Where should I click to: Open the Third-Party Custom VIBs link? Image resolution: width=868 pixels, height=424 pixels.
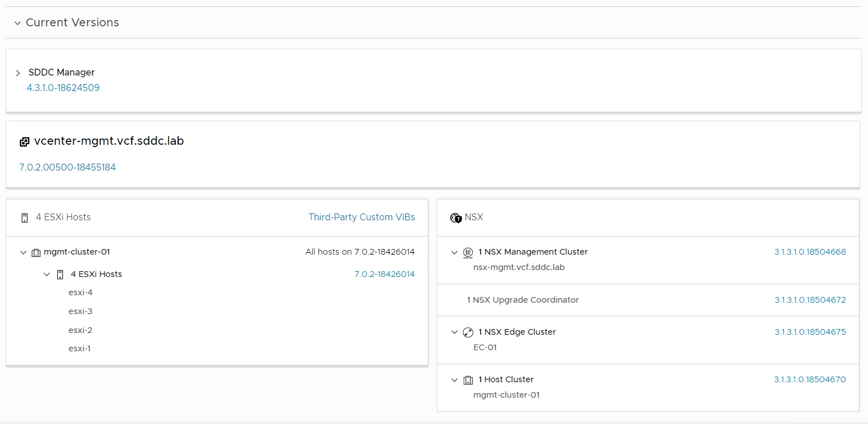point(361,217)
